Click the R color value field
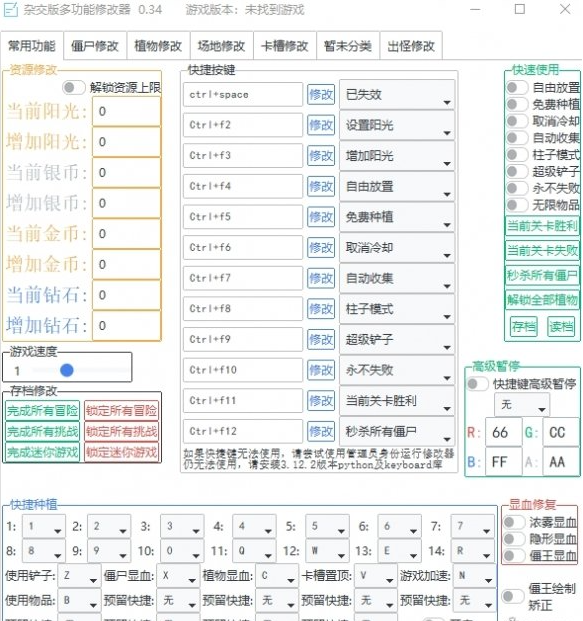Screen dimensions: 583x621 [503, 432]
